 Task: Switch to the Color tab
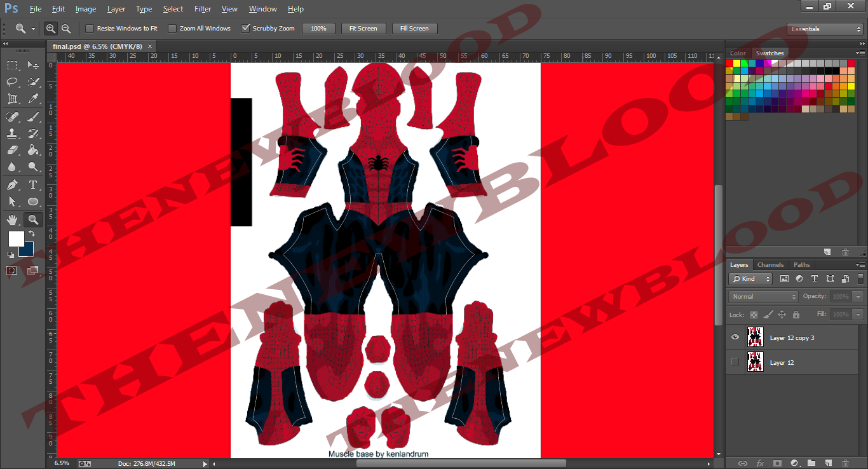738,53
